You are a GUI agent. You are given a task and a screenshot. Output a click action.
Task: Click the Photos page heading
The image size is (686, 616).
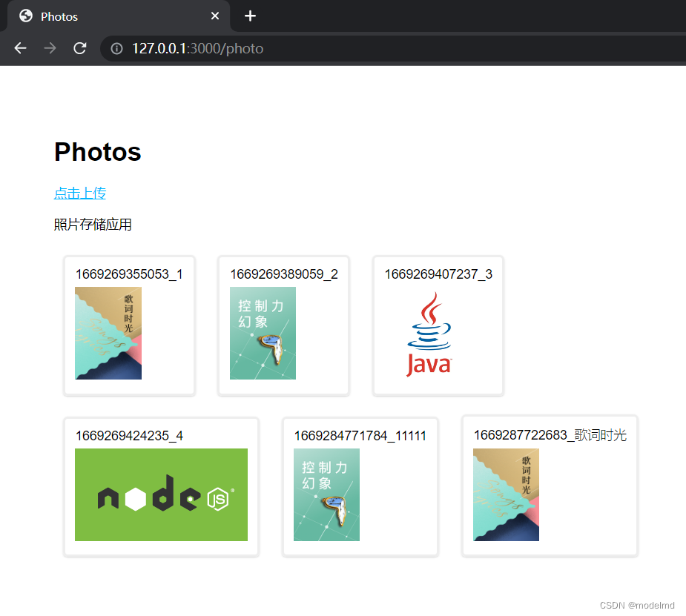[x=98, y=152]
